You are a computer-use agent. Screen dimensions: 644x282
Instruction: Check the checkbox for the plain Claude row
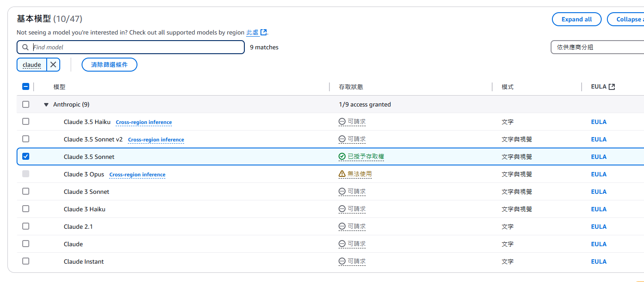(x=26, y=244)
